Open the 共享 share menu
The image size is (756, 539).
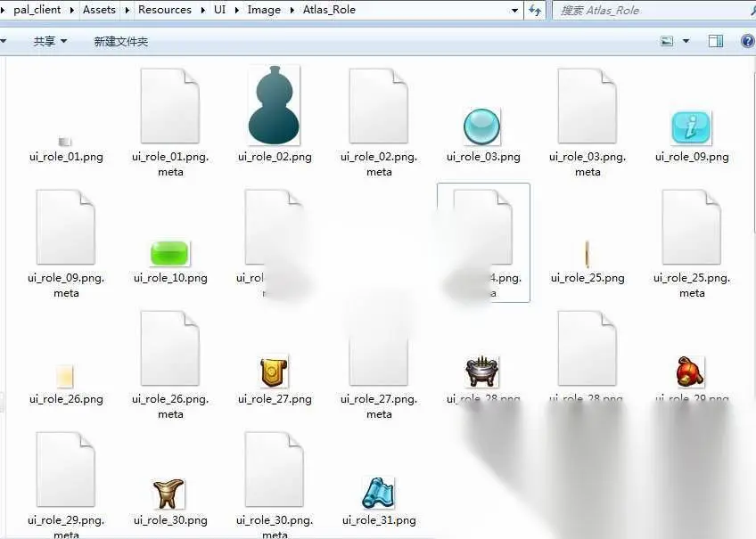point(50,41)
